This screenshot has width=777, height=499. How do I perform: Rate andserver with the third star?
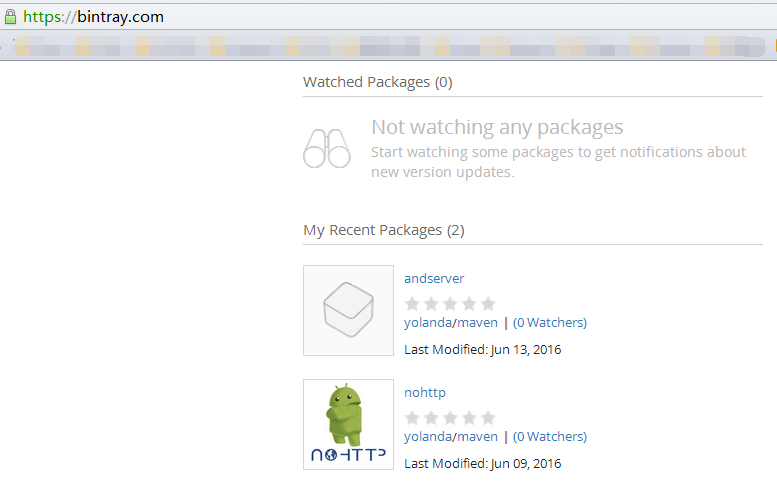pos(450,303)
